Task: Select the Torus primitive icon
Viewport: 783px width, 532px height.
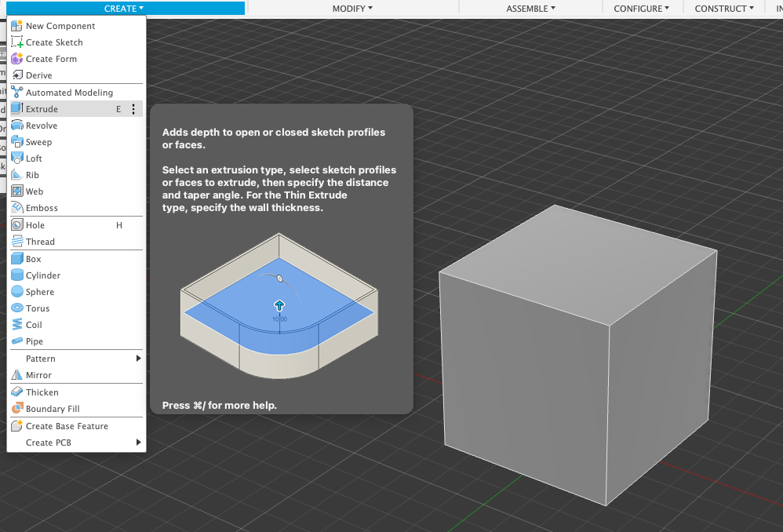Action: point(17,308)
